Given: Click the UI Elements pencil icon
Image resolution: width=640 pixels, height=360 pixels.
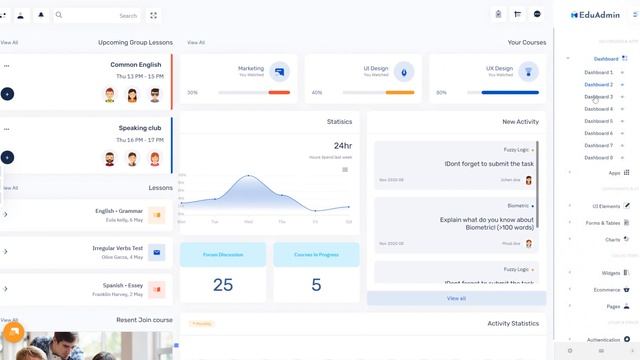Looking at the screenshot, I should pos(627,206).
